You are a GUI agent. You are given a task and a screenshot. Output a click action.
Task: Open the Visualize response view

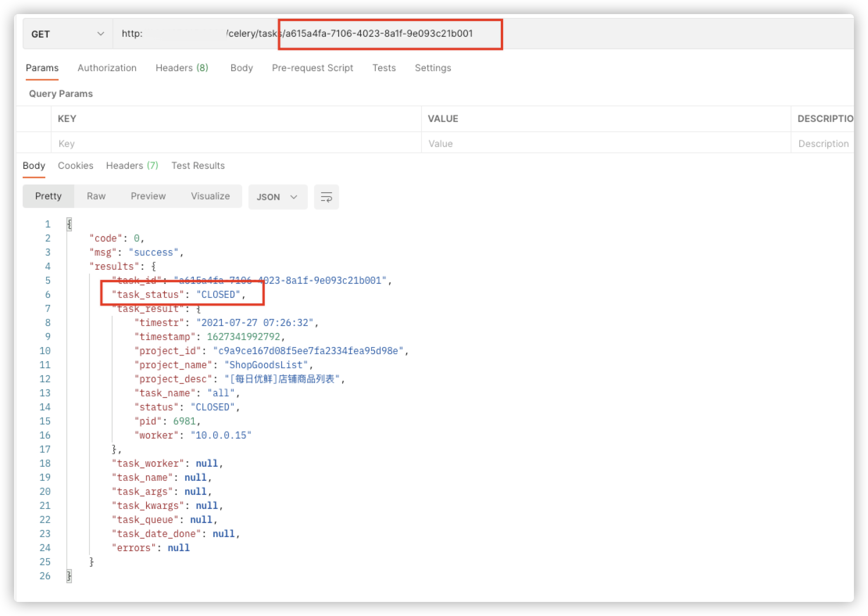(210, 196)
